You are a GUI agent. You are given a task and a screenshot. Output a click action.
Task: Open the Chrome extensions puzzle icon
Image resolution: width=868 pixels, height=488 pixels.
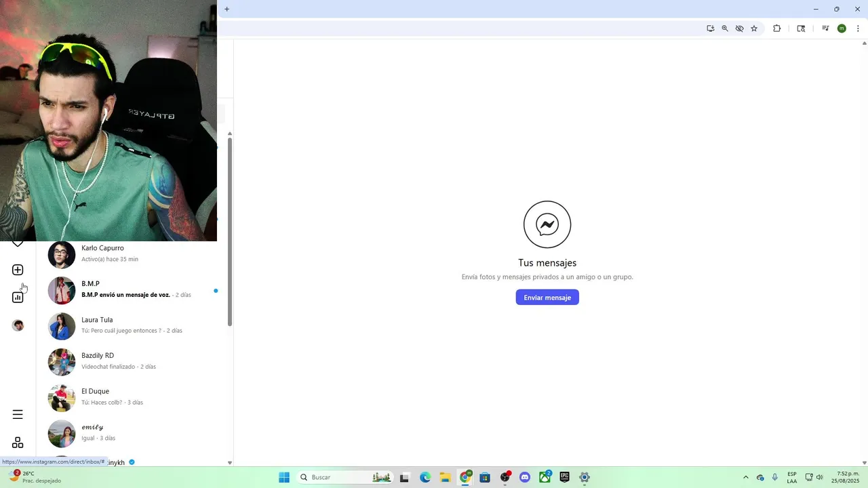777,28
